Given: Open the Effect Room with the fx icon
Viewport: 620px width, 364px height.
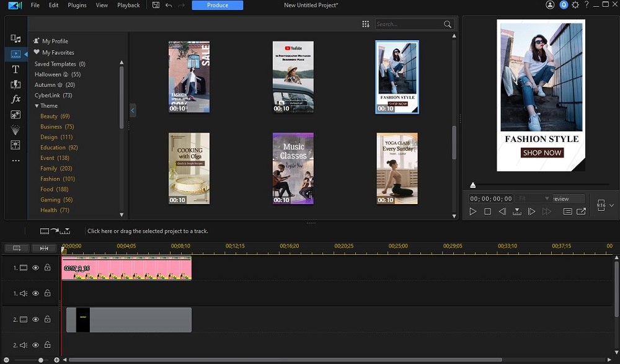Looking at the screenshot, I should [15, 99].
